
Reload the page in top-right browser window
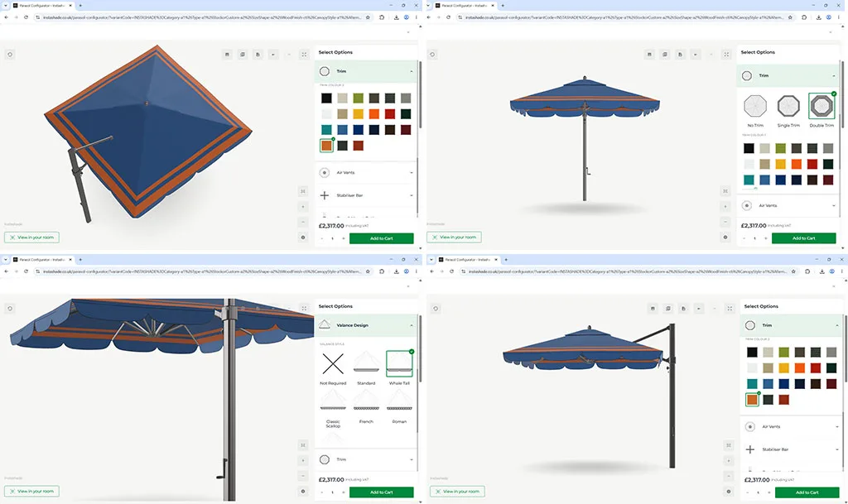(448, 17)
